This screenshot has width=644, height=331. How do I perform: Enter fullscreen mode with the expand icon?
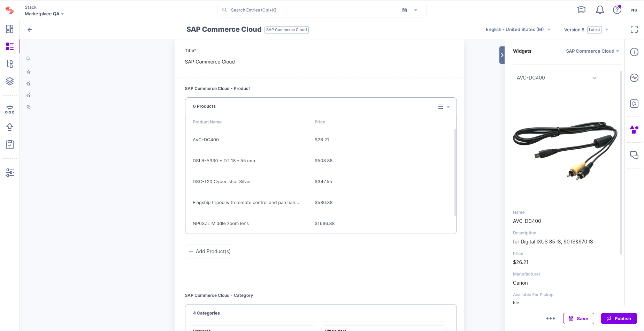[634, 30]
